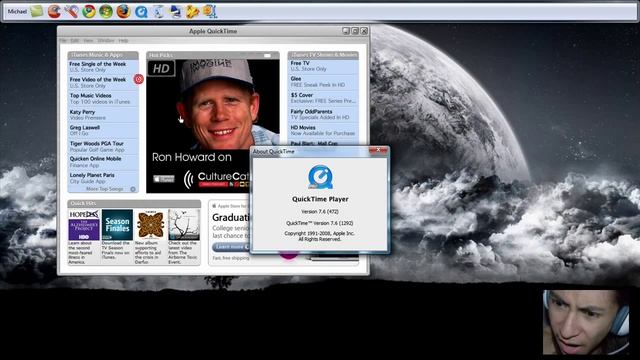The height and width of the screenshot is (360, 640).
Task: Click 'QuickTime Version 7.6 (1292)' text
Action: (320, 223)
